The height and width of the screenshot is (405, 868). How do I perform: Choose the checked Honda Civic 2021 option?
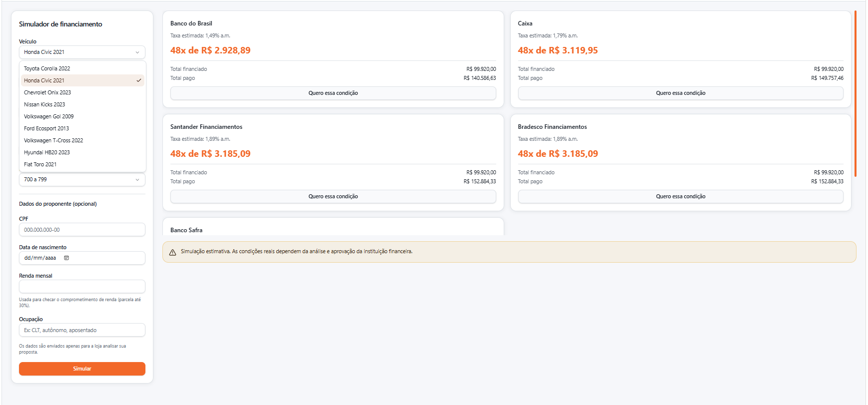pyautogui.click(x=82, y=80)
